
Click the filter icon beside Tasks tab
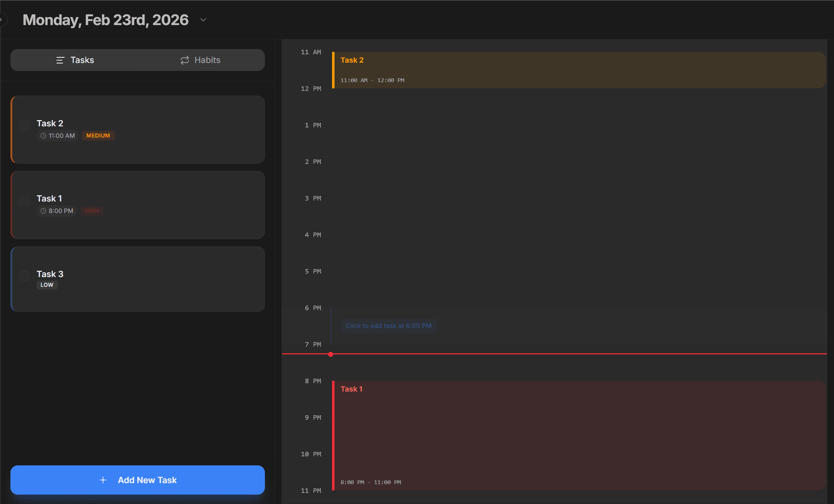tap(60, 60)
